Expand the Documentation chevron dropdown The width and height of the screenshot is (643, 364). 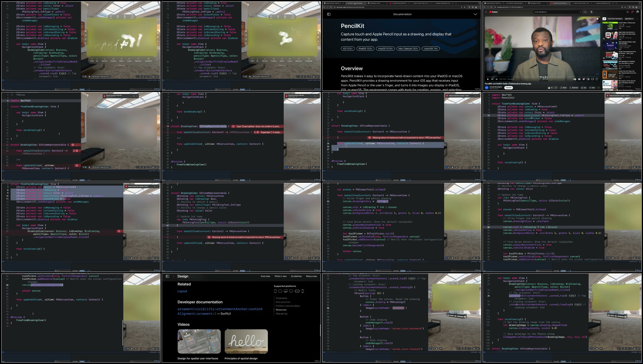click(475, 14)
